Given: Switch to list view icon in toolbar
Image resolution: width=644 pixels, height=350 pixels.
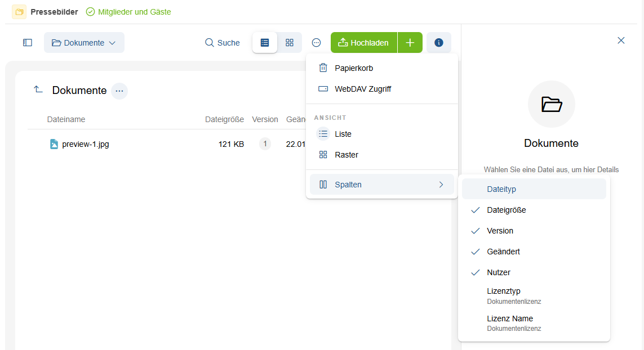Looking at the screenshot, I should [x=265, y=43].
